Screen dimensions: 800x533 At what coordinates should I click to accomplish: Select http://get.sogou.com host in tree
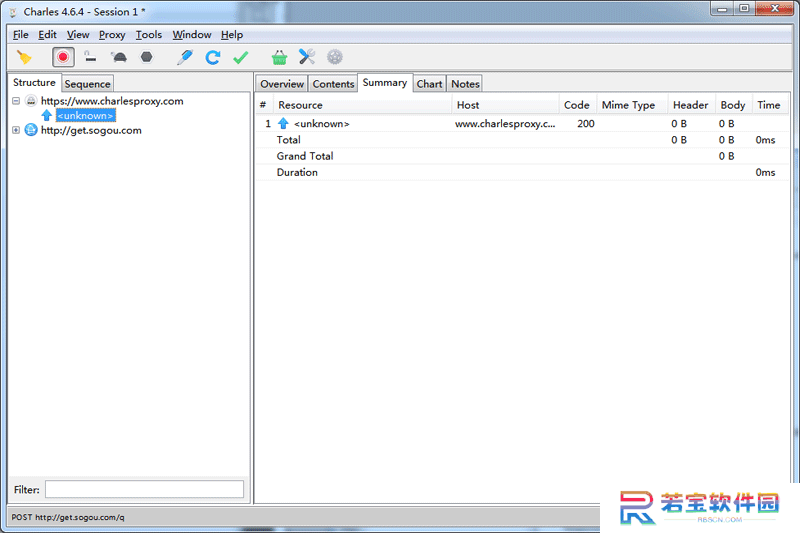point(91,130)
